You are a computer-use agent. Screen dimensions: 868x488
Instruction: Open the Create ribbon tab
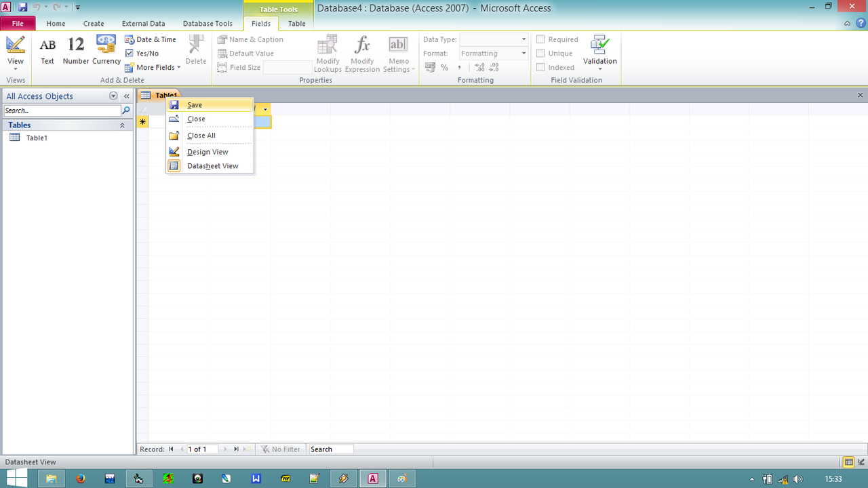pos(94,24)
